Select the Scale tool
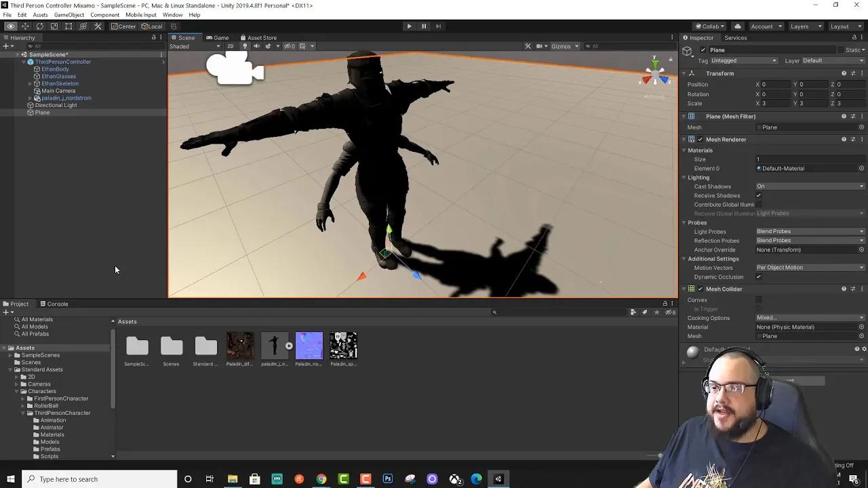Viewport: 868px width, 488px height. click(x=54, y=26)
